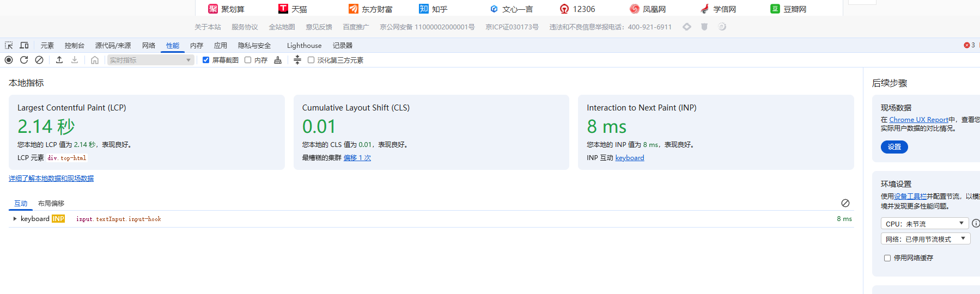Activate the inspect element picker icon
Screen dimensions: 980x294
point(9,45)
